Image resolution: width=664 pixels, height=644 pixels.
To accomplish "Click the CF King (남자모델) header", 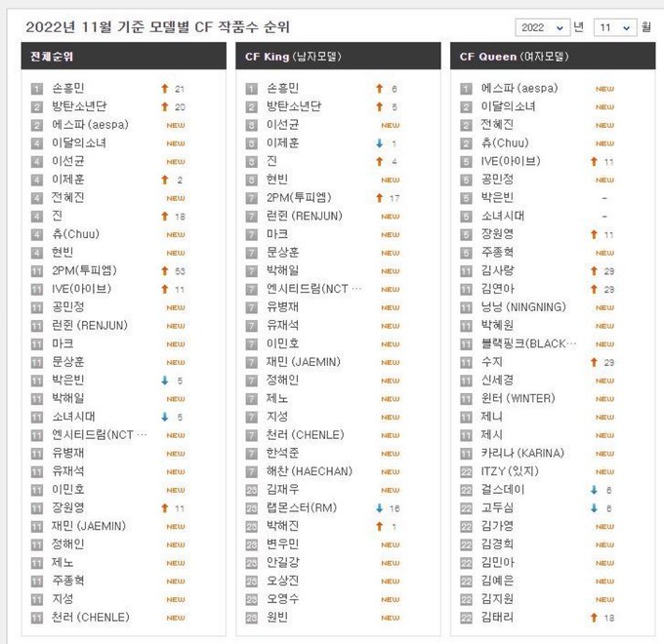I will (338, 57).
